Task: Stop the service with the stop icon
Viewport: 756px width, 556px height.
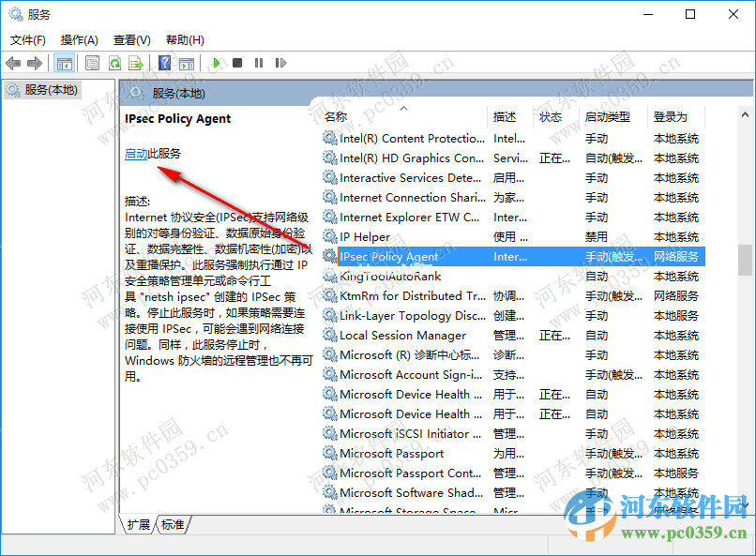Action: pos(237,63)
